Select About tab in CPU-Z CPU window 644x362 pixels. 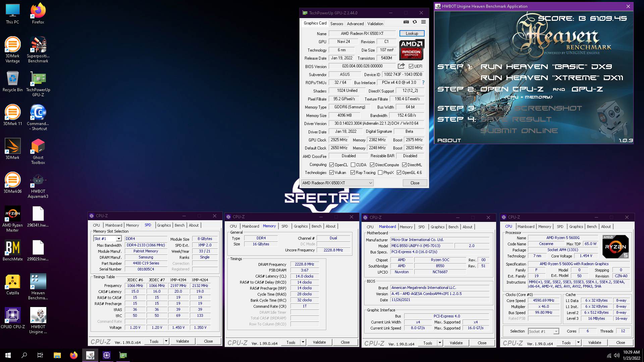(606, 227)
